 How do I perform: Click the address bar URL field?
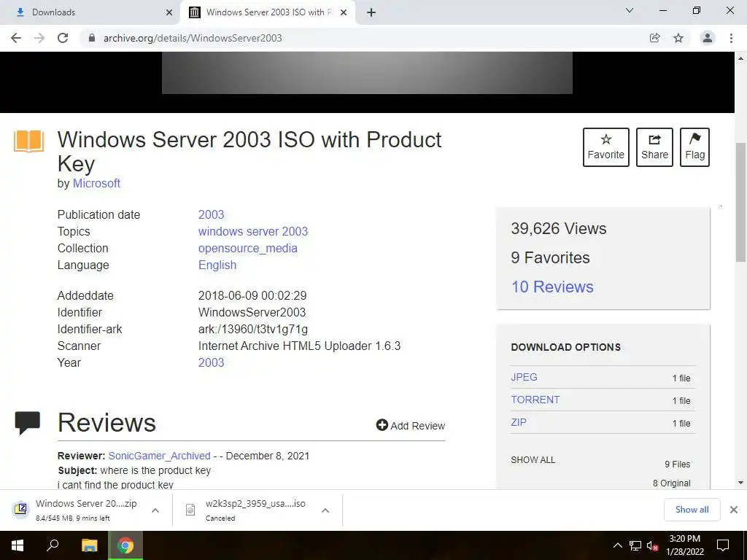362,38
